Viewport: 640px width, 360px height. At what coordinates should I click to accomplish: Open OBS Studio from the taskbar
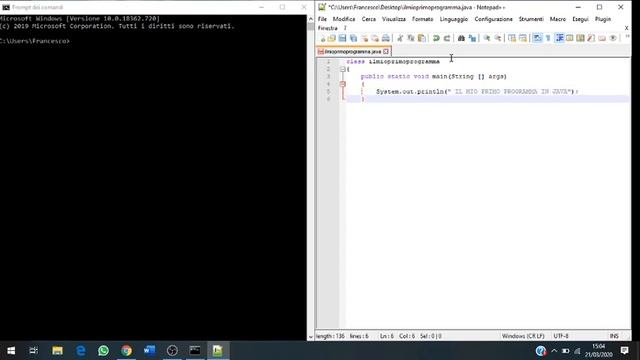[172, 351]
